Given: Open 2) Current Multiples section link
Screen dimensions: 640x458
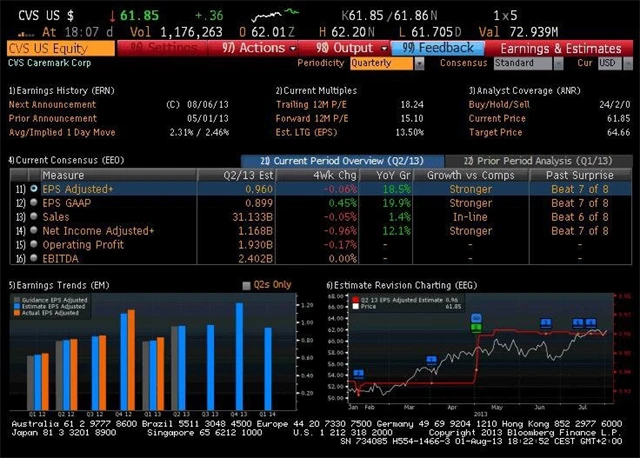Looking at the screenshot, I should [x=316, y=91].
